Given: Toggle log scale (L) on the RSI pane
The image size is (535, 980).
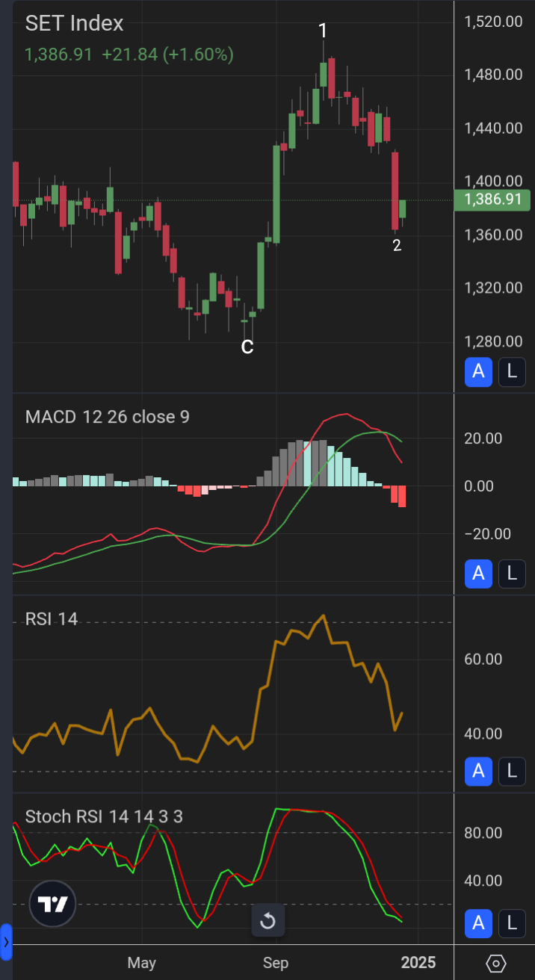Looking at the screenshot, I should [x=512, y=771].
